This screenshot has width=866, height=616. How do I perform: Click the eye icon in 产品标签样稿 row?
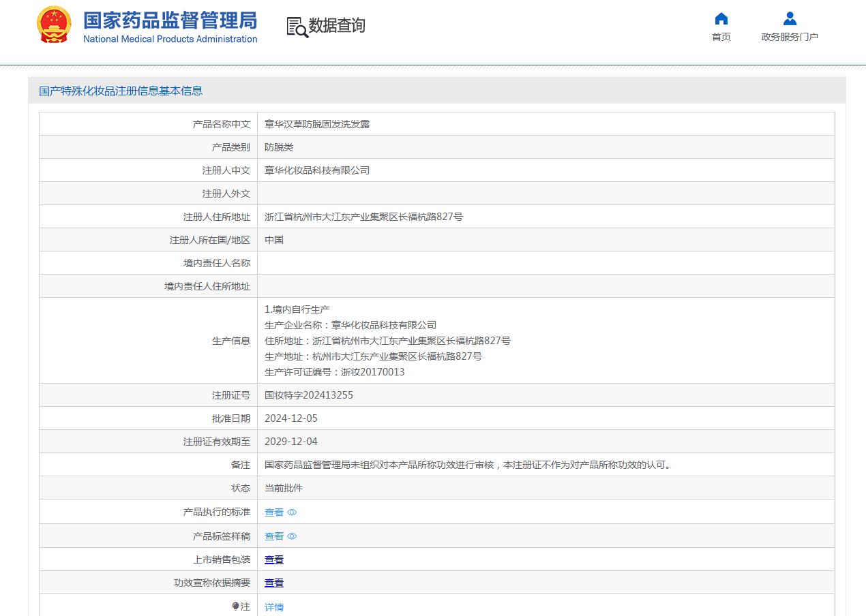pos(292,536)
